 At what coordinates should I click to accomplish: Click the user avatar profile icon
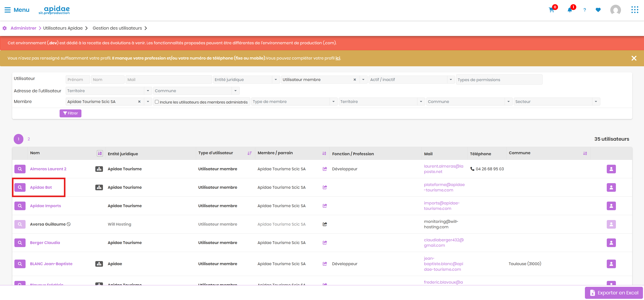[616, 10]
